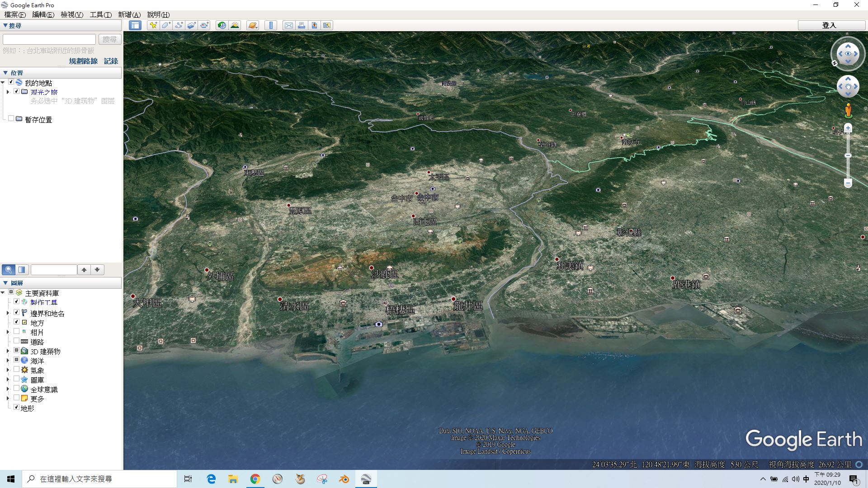The width and height of the screenshot is (868, 488).
Task: Select the Add Path tool
Action: click(x=179, y=25)
